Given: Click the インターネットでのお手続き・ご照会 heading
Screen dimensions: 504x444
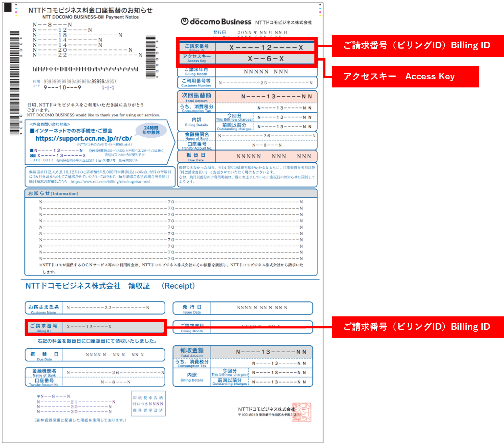Looking at the screenshot, I should (71, 131).
